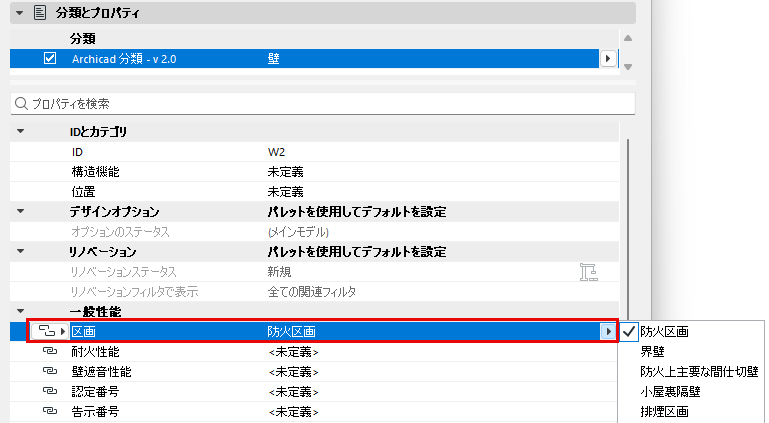Uncheck the Archicad 分類 - v 2.0 checkbox
The image size is (769, 423).
pyautogui.click(x=50, y=58)
